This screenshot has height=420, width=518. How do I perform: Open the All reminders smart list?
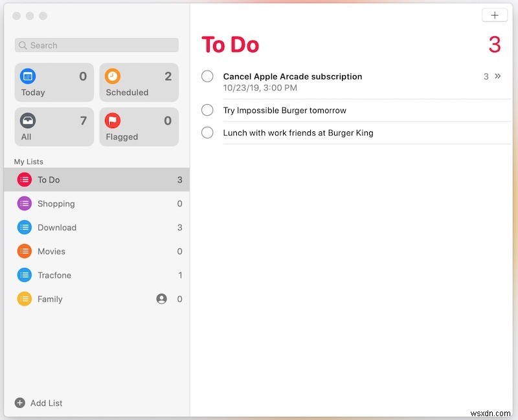click(54, 127)
